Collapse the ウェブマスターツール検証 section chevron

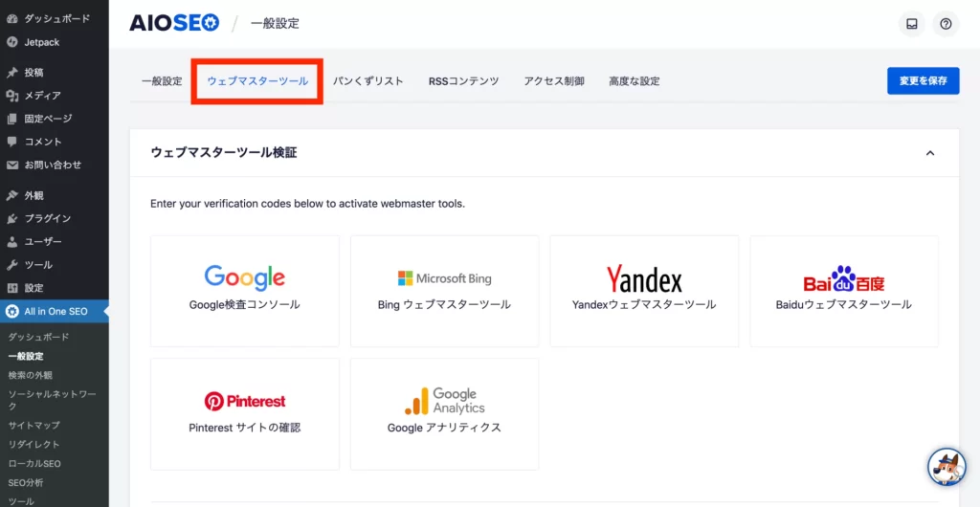(x=929, y=153)
